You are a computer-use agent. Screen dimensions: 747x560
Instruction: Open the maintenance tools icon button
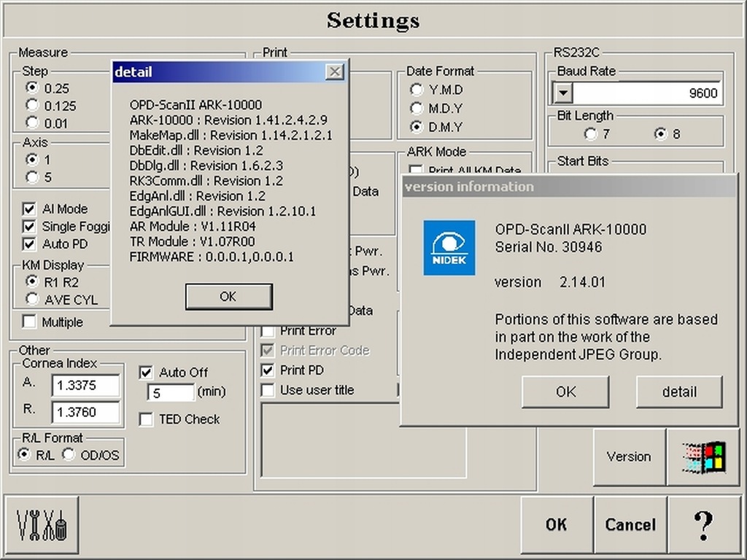(42, 525)
